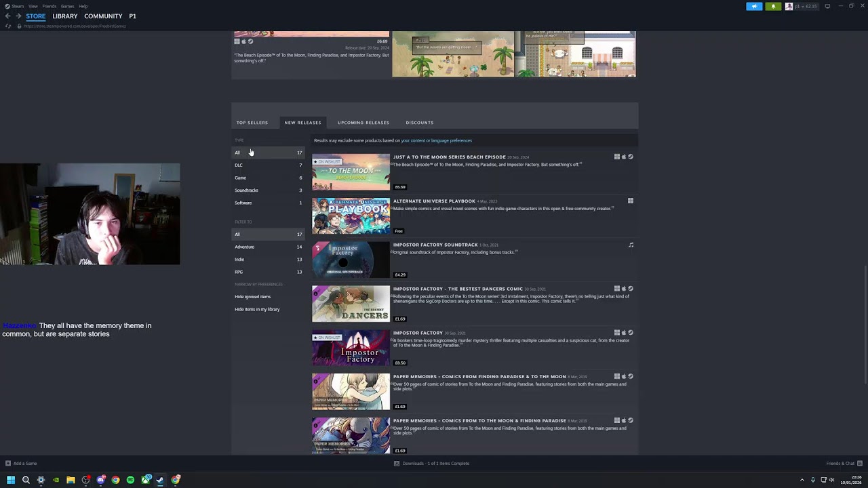
Task: Open the STORE section
Action: point(36,16)
